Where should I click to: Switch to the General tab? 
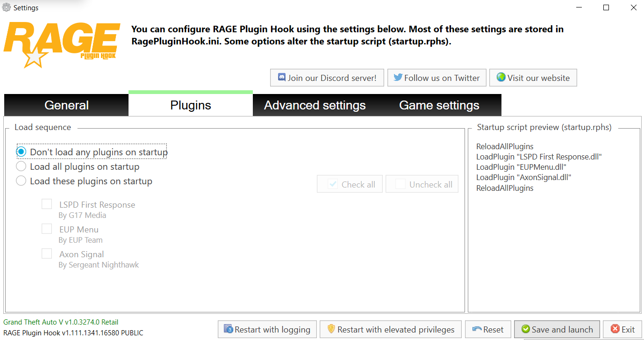66,105
